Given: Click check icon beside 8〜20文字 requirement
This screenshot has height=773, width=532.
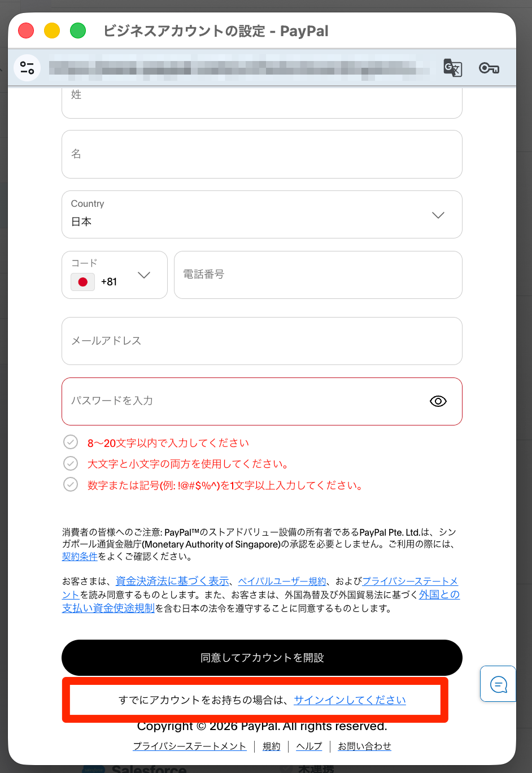Looking at the screenshot, I should pyautogui.click(x=71, y=442).
